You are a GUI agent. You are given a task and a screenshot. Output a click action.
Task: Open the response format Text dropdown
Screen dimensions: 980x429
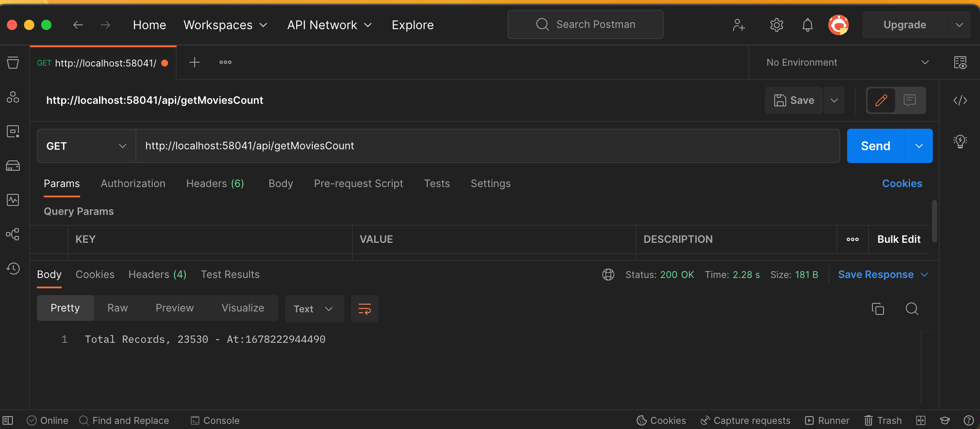click(x=314, y=308)
